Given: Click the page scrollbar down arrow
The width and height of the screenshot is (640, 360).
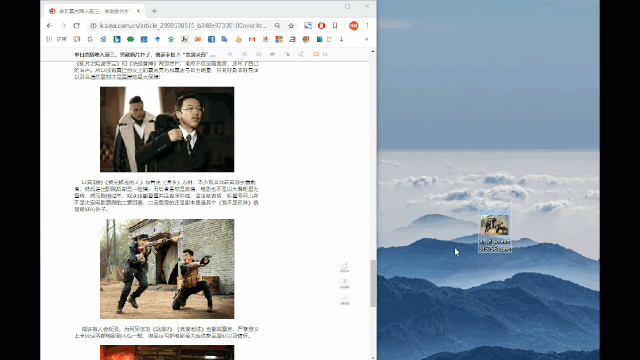Looking at the screenshot, I should coord(373,358).
